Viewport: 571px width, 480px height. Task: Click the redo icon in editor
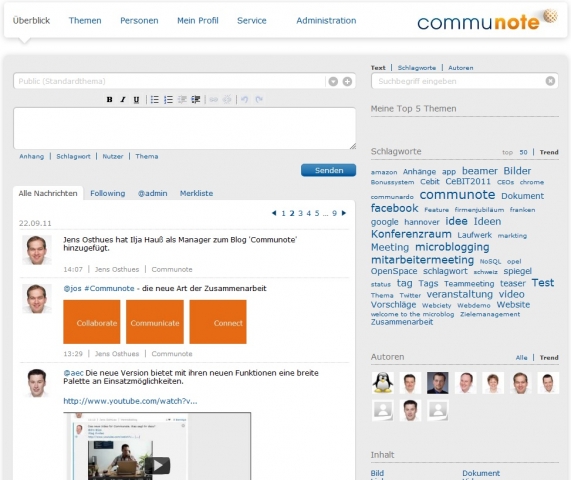pyautogui.click(x=259, y=99)
